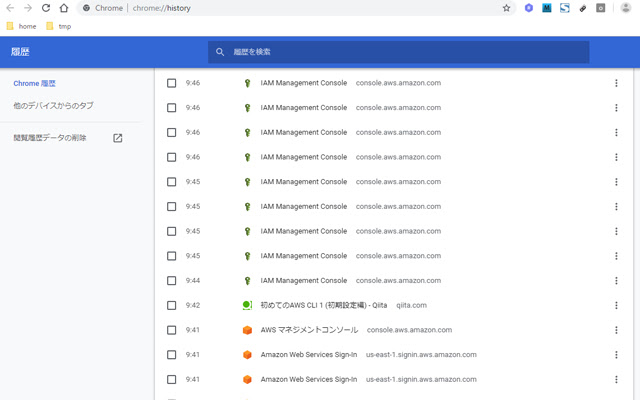
Task: Click the Qiita favicon in the 9:42 entry
Action: [247, 305]
